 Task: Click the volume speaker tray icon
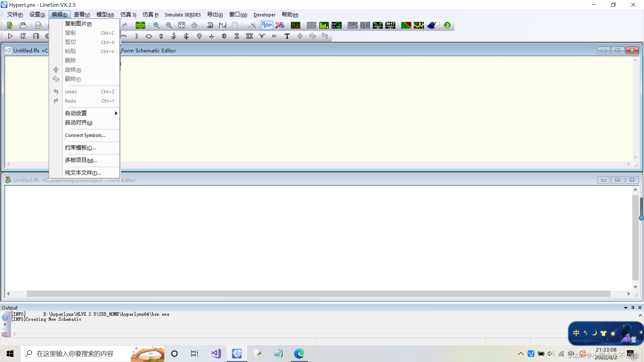tap(551, 354)
